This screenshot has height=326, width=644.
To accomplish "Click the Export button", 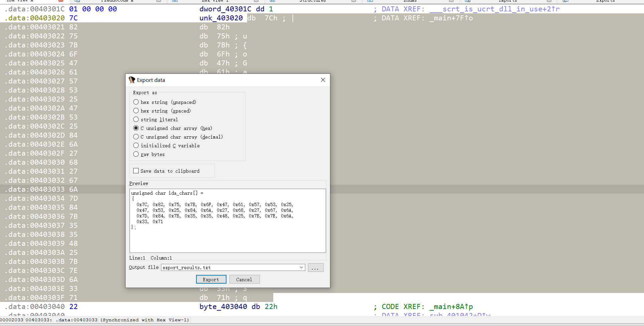I will pos(211,280).
